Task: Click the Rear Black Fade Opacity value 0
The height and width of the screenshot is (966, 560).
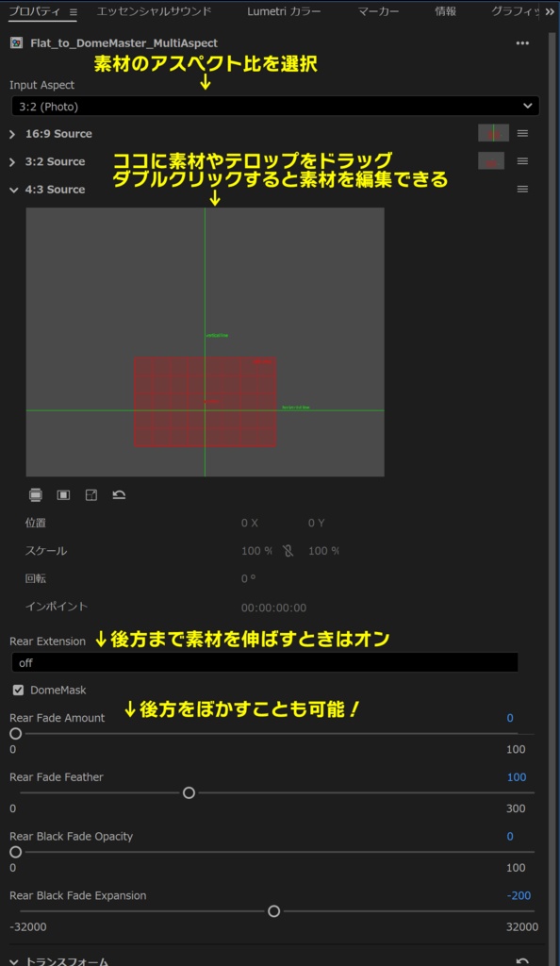Action: pyautogui.click(x=509, y=836)
